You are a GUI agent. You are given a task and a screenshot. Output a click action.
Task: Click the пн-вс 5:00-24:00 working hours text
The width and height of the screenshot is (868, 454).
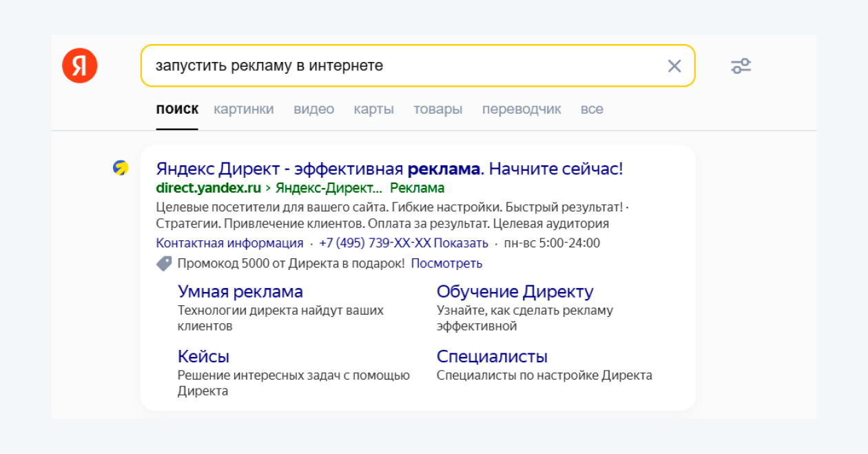tap(552, 243)
